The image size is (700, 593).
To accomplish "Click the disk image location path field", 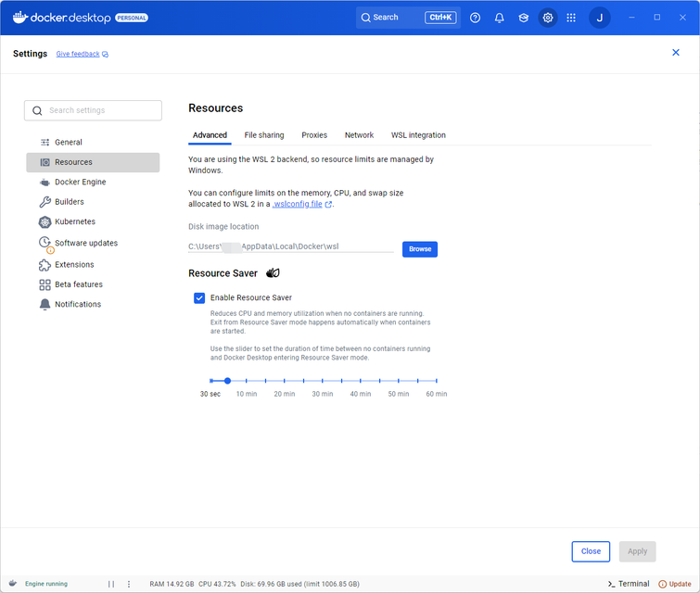I will coord(290,246).
